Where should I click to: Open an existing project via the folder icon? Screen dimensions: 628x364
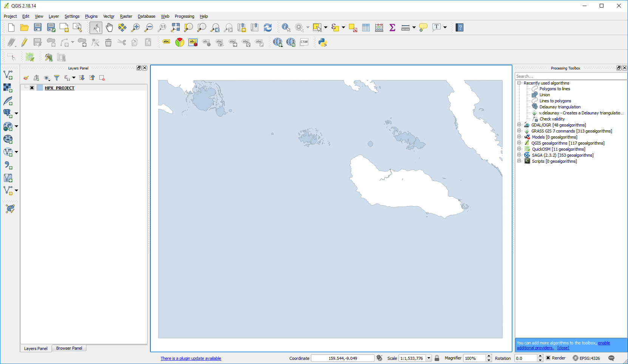[x=25, y=28]
